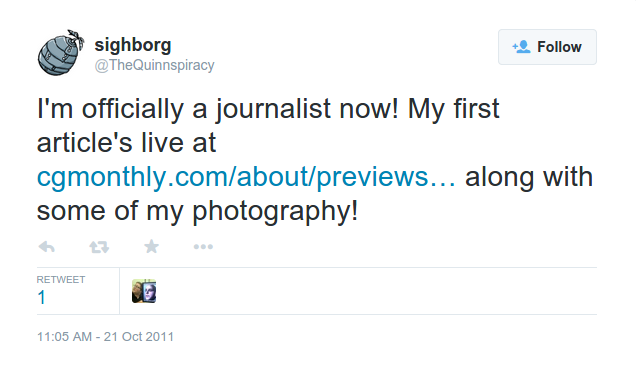The height and width of the screenshot is (375, 636).
Task: Open sighborg's profile avatar image
Action: 61,52
